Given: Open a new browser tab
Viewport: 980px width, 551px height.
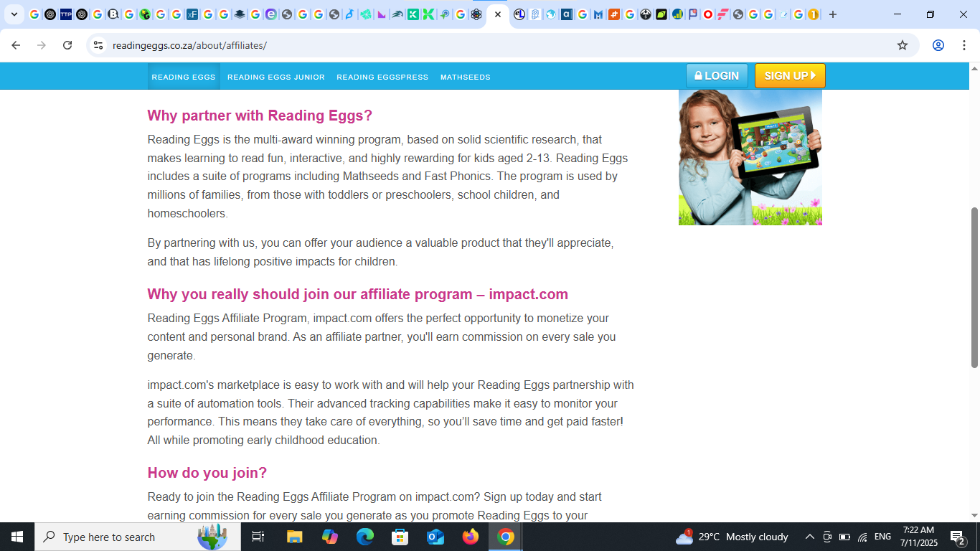Looking at the screenshot, I should [833, 14].
